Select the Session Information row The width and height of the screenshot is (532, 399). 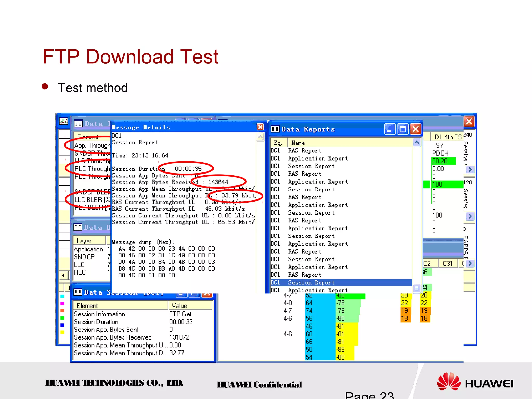[x=143, y=314]
